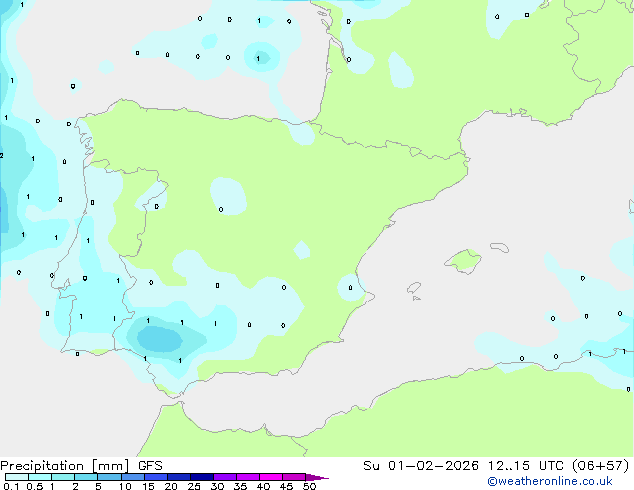Image resolution: width=634 pixels, height=490 pixels.
Task: Select the legend label '25'
Action: (x=194, y=486)
